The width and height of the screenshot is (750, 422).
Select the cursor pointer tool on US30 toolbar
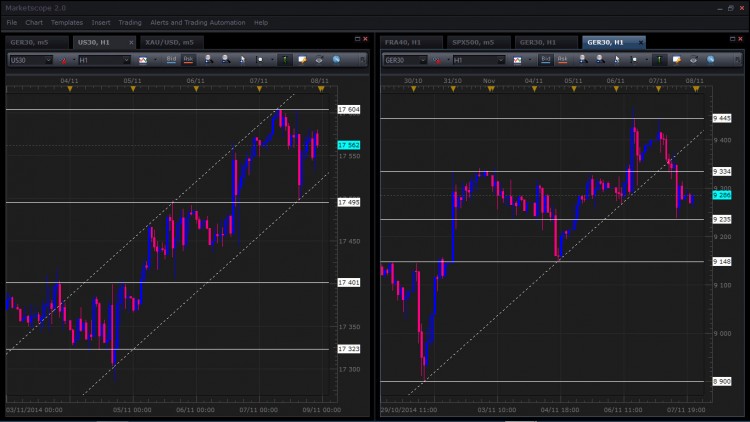click(243, 60)
